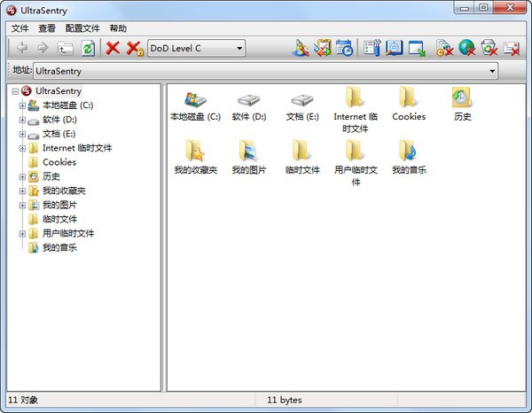Image resolution: width=532 pixels, height=413 pixels.
Task: Open the 查看 menu
Action: click(47, 28)
